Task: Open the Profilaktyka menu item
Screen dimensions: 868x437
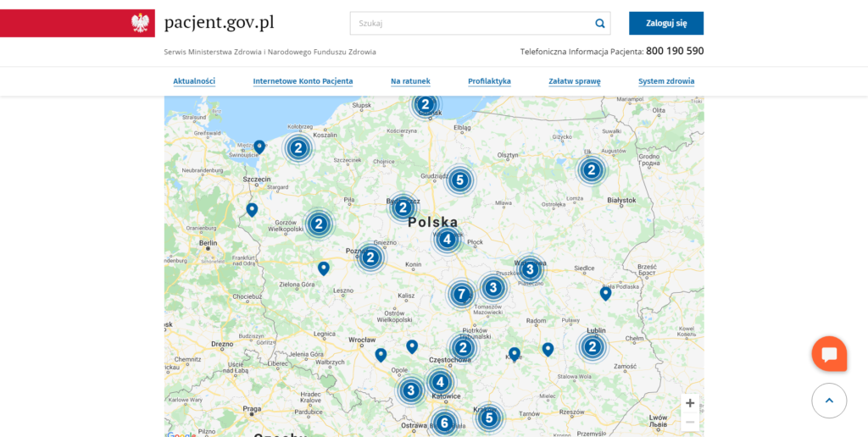Action: click(489, 81)
